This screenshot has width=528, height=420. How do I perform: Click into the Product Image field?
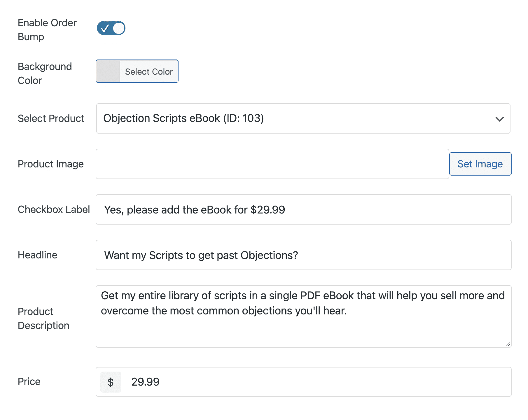[x=272, y=164]
